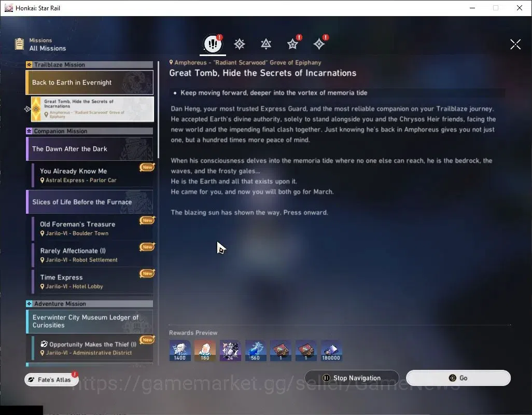The image size is (532, 415).
Task: Collapse the Trailblaze Mission section header
Action: point(90,64)
